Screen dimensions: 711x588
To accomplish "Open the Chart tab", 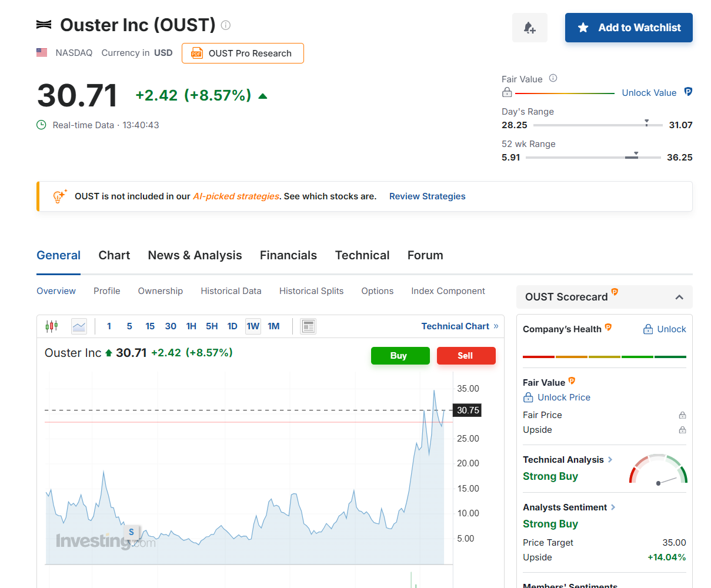I will (114, 255).
